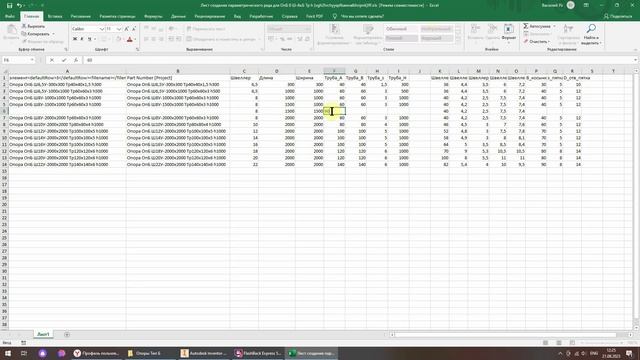Switch to the Справка ribbon tab
640x360 pixels.
[289, 16]
